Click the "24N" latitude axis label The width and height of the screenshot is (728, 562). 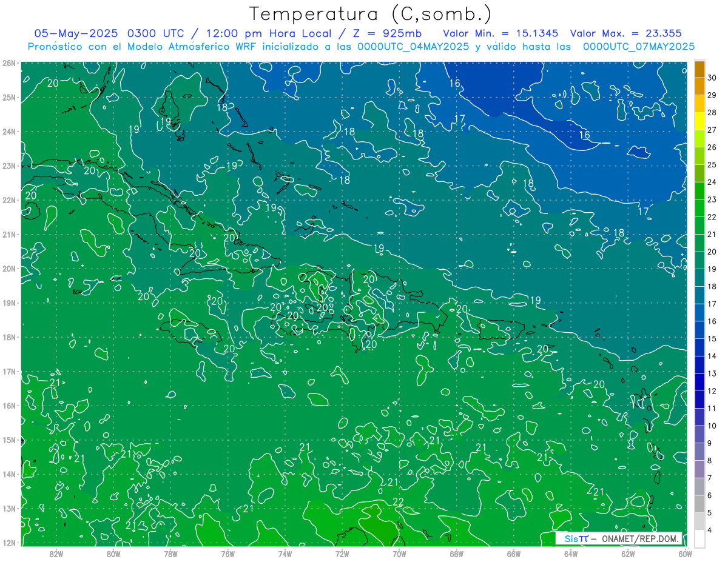[9, 132]
